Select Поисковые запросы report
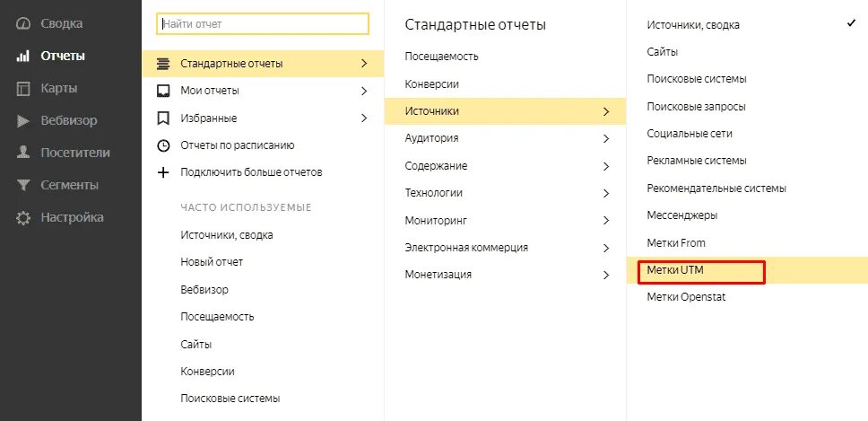 696,107
